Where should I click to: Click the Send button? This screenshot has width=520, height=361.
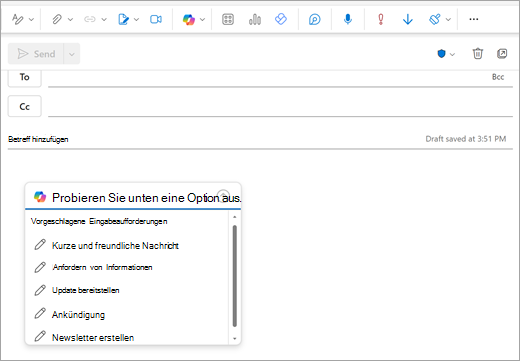[36, 54]
